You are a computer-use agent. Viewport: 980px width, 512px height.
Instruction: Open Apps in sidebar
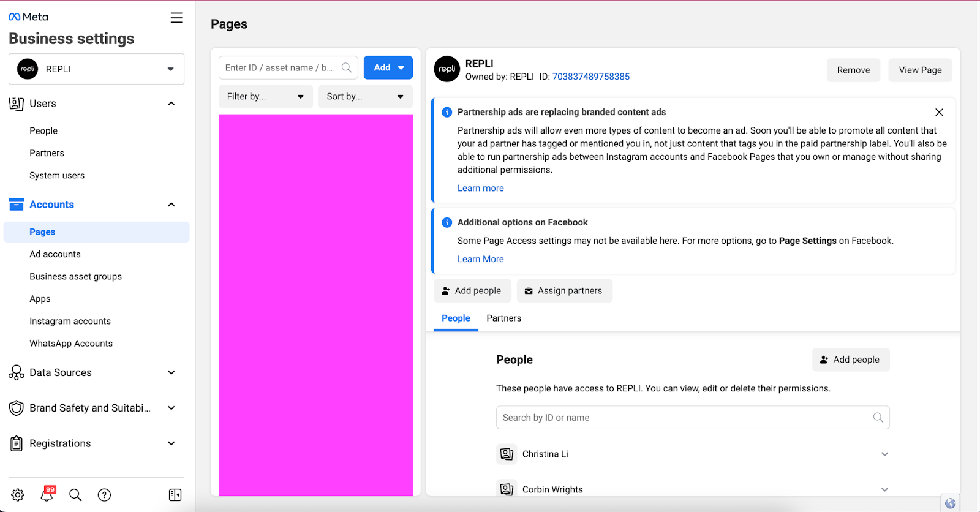click(40, 299)
